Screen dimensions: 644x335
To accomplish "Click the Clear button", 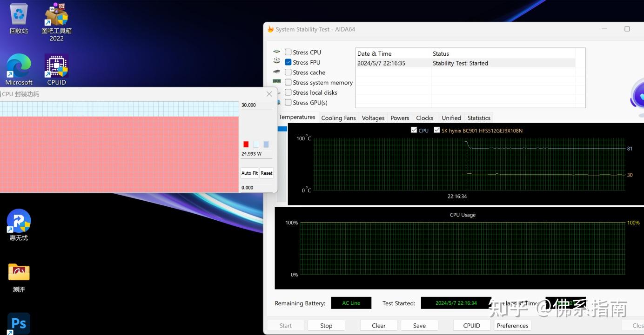I will [379, 325].
